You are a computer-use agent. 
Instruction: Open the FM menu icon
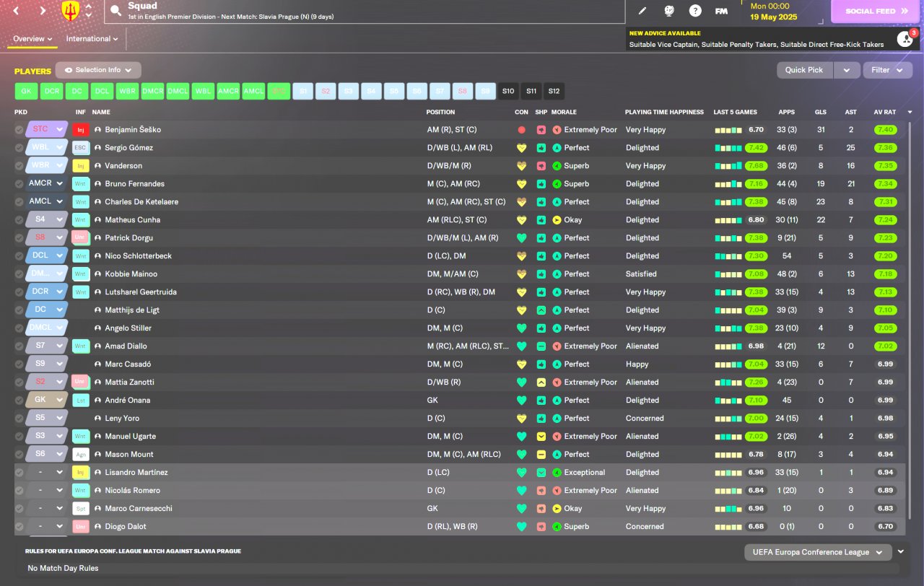point(721,11)
